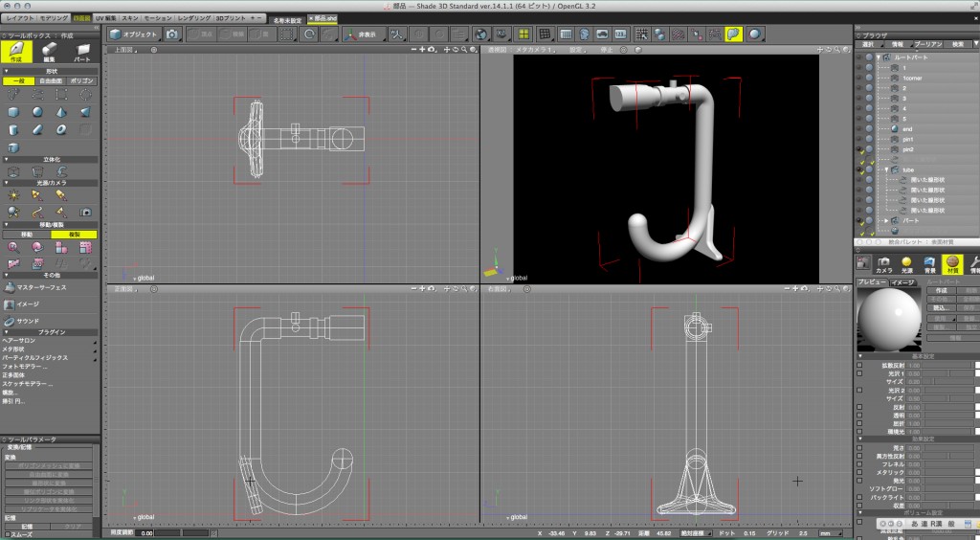
Task: Click the 作成 button in material panel
Action: [942, 291]
